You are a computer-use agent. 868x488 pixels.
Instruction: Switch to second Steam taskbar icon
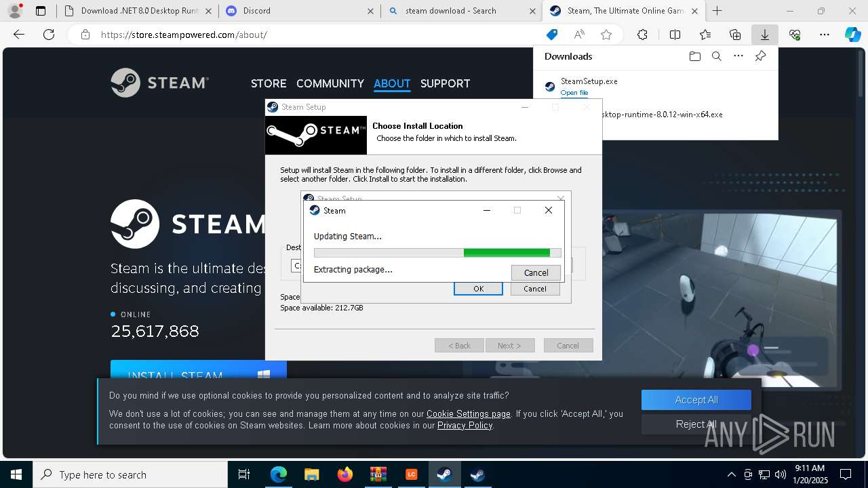477,474
